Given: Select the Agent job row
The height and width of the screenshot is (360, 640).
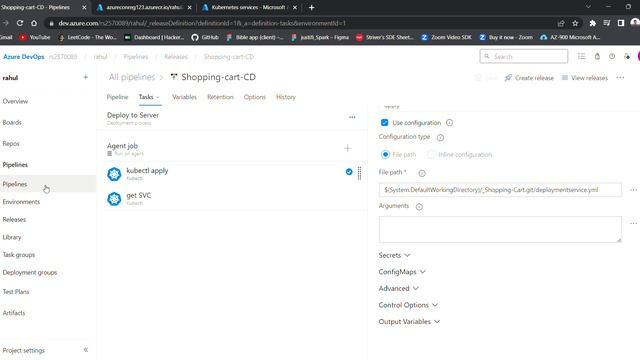Looking at the screenshot, I should click(x=232, y=149).
